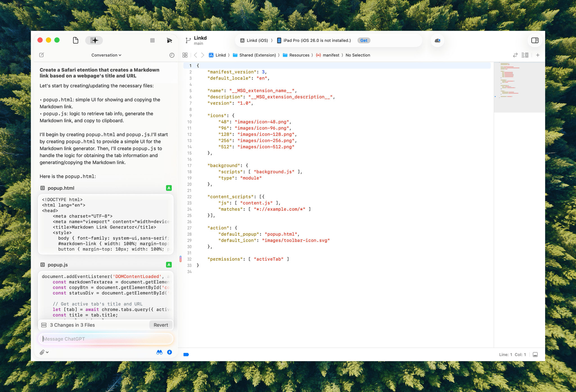This screenshot has height=392, width=576.
Task: Toggle the coding assistant sparkle panel
Action: (x=94, y=40)
